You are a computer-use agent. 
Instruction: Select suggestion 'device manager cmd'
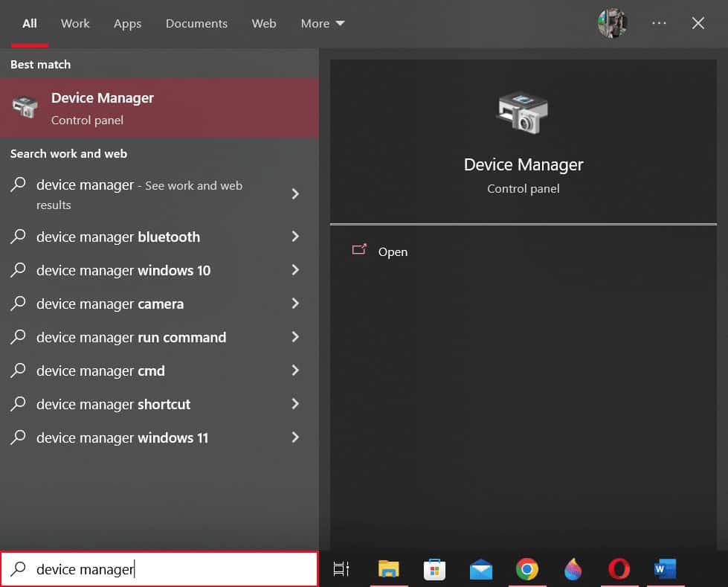[x=159, y=371]
